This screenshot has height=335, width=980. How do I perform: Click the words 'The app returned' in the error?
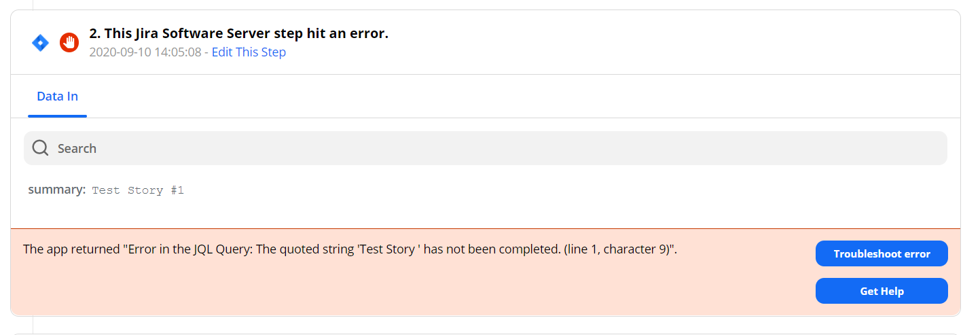point(71,249)
